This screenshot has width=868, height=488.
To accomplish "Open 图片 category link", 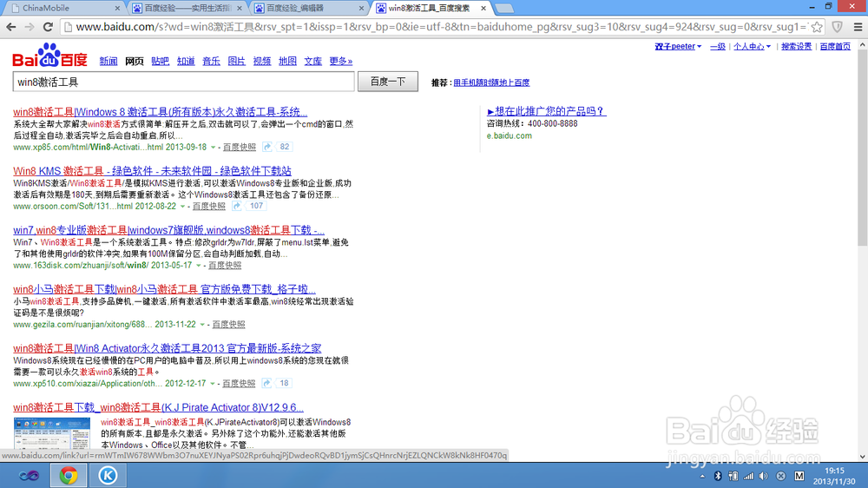I will coord(236,61).
